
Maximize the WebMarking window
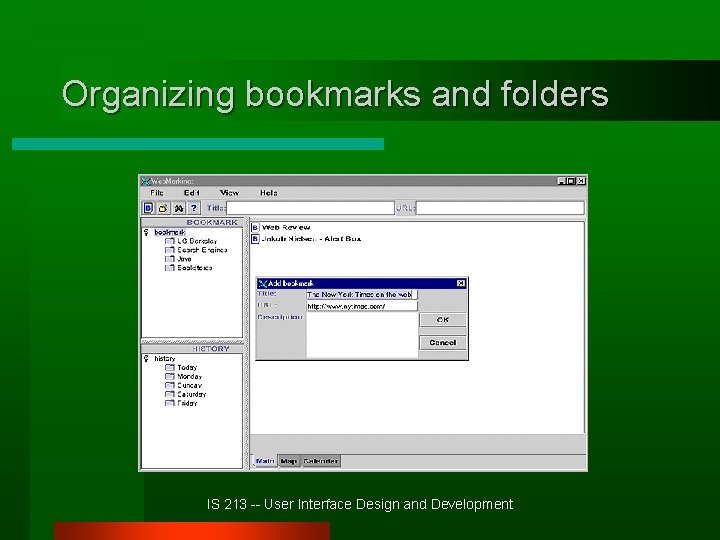pyautogui.click(x=571, y=181)
